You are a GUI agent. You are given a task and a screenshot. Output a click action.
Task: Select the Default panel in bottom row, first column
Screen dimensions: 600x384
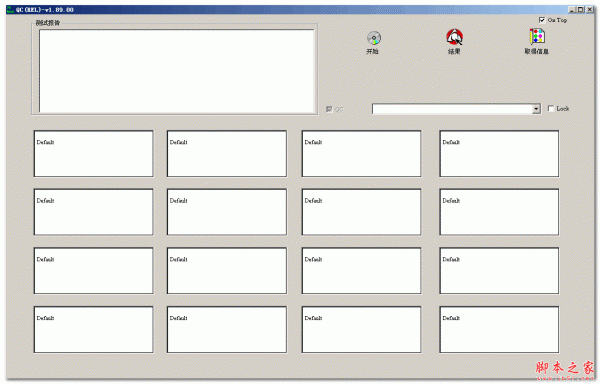93,329
